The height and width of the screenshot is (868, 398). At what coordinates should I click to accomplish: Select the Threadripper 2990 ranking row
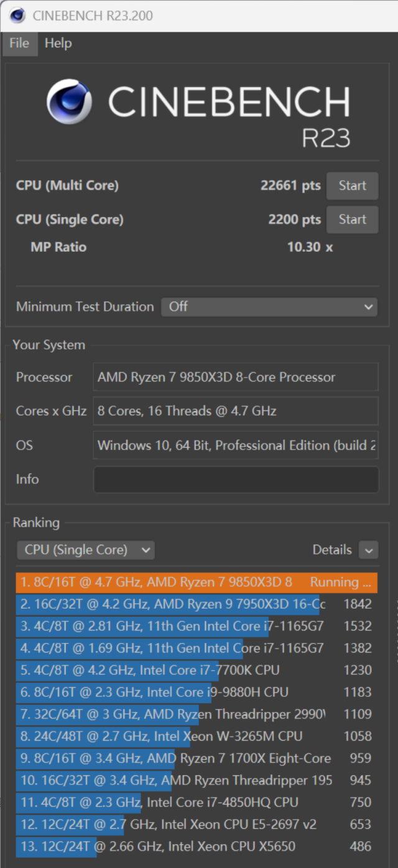[x=197, y=714]
